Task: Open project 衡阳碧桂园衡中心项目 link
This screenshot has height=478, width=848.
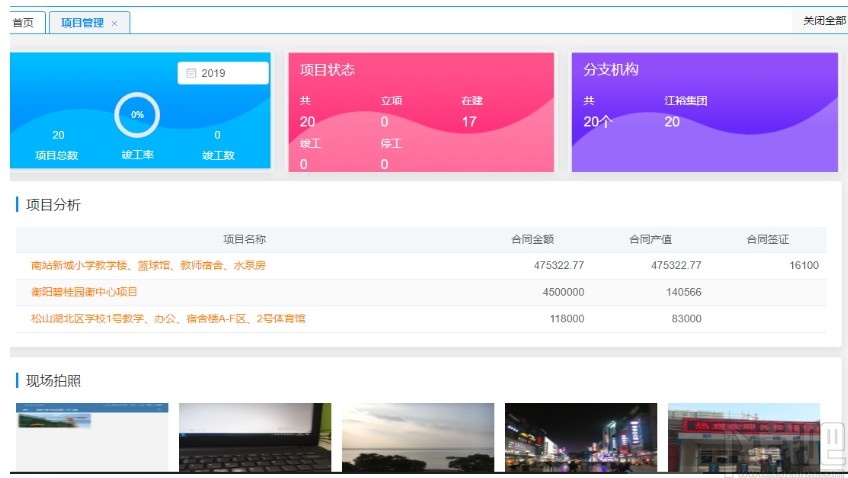Action: pyautogui.click(x=84, y=292)
